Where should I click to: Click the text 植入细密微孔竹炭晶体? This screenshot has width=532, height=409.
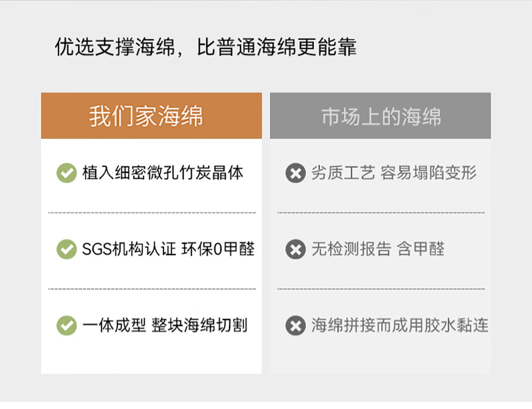[x=163, y=173]
